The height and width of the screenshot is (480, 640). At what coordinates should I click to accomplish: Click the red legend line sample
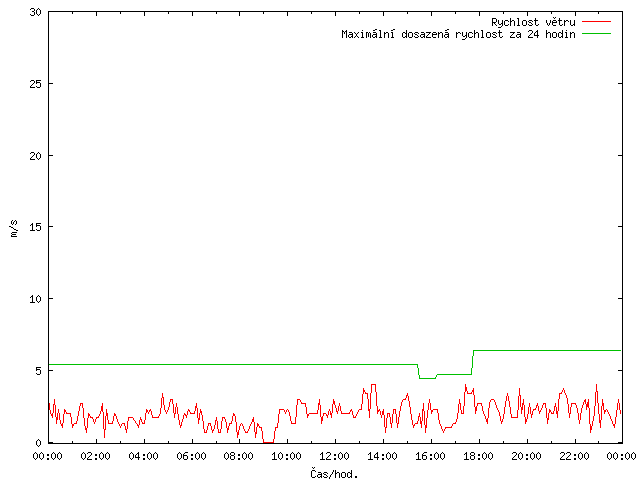tap(596, 21)
